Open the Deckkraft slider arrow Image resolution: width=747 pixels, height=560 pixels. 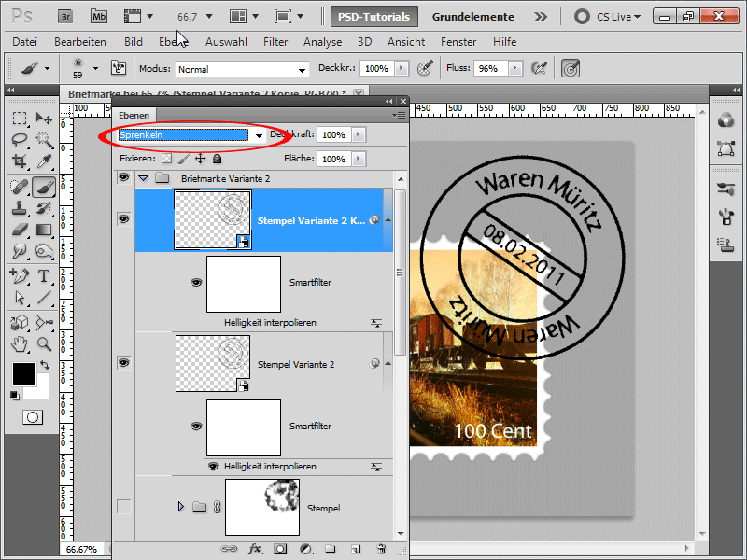[x=359, y=134]
